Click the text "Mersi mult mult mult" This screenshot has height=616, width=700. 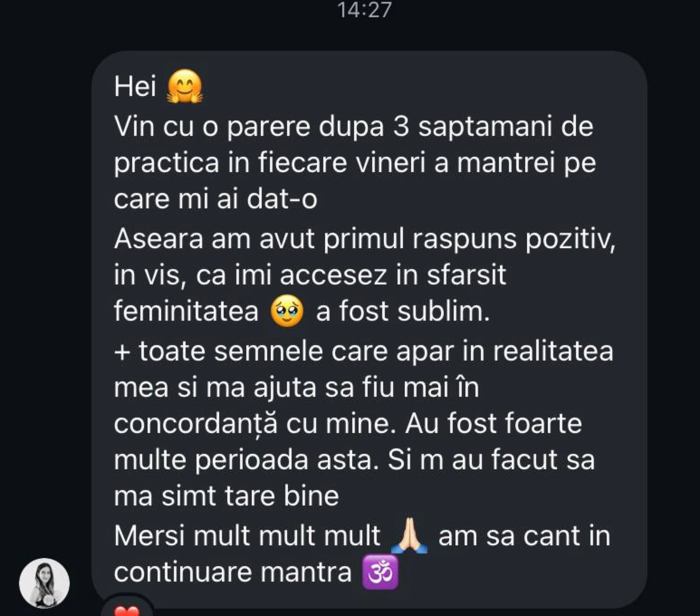(247, 536)
